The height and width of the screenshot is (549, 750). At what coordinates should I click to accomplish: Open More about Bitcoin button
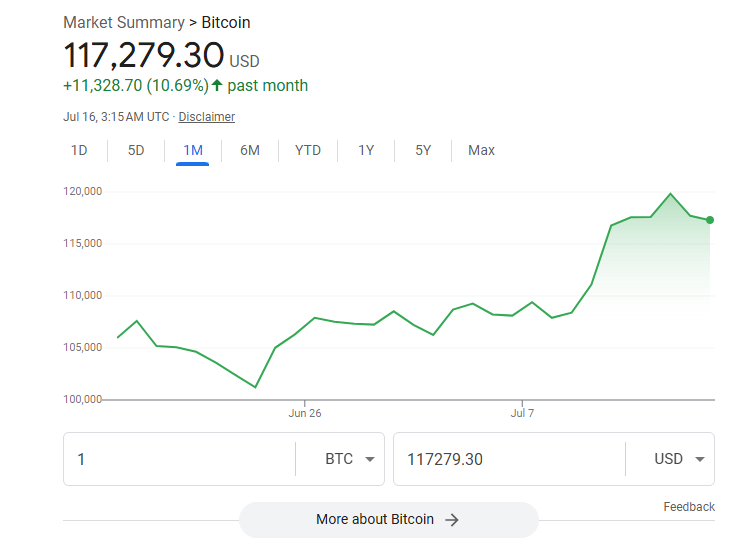[x=388, y=519]
